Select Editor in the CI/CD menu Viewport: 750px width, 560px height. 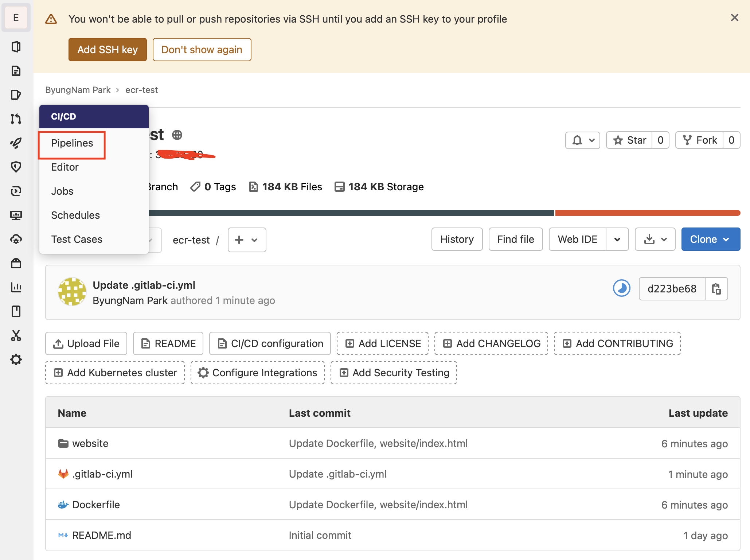65,167
